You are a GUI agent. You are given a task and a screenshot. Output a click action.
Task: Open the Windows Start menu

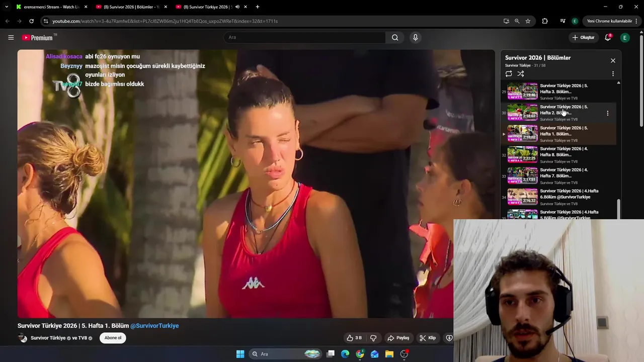[x=240, y=354]
